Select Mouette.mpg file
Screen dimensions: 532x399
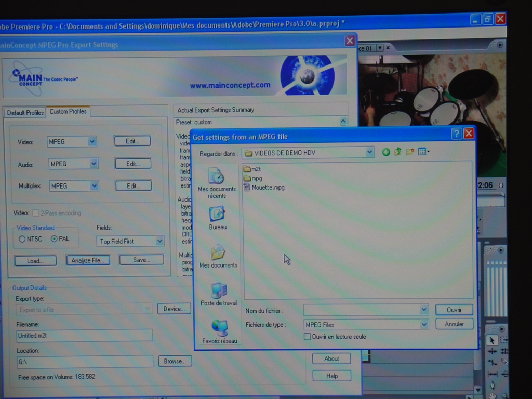pos(264,187)
